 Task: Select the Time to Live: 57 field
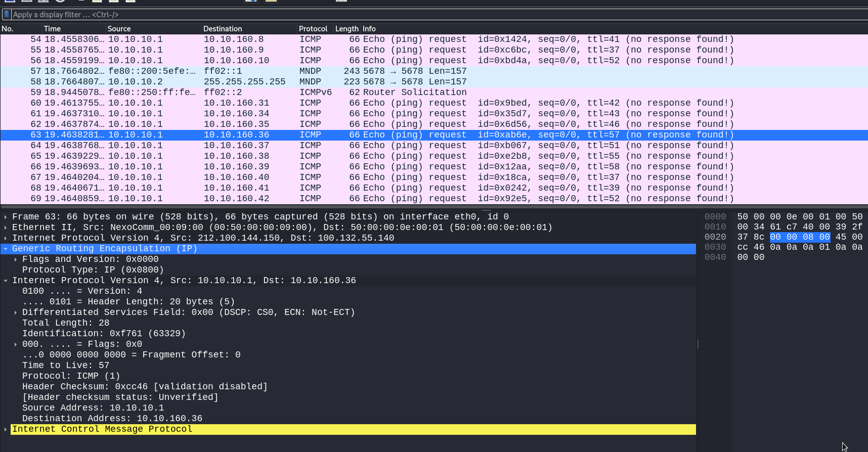pos(66,366)
